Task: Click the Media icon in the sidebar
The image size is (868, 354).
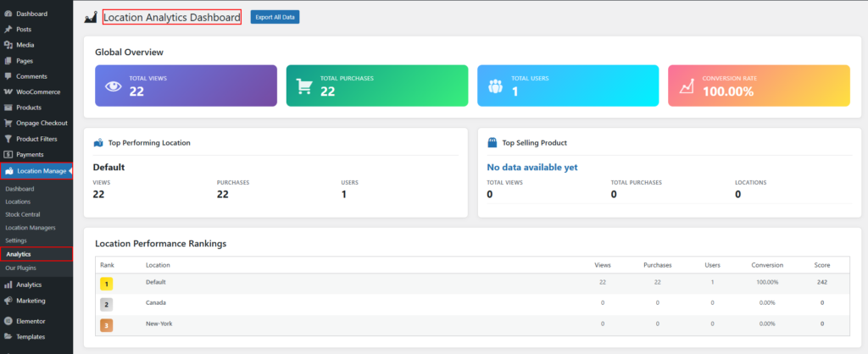Action: (x=8, y=45)
